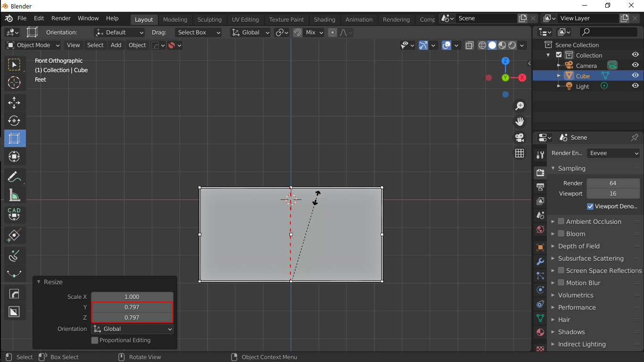This screenshot has height=362, width=644.
Task: Switch orthographic/perspective with grid icon
Action: click(520, 153)
